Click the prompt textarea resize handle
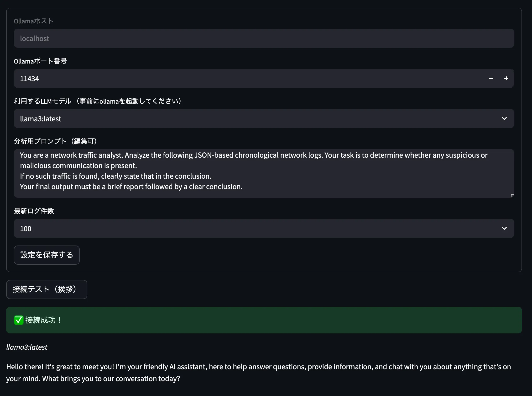 coord(512,196)
